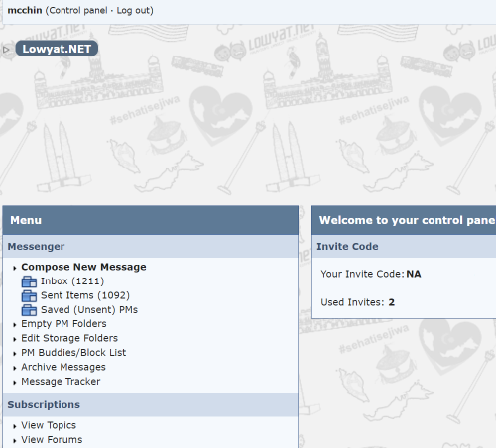Go to Sent Items (1092)

click(x=85, y=295)
